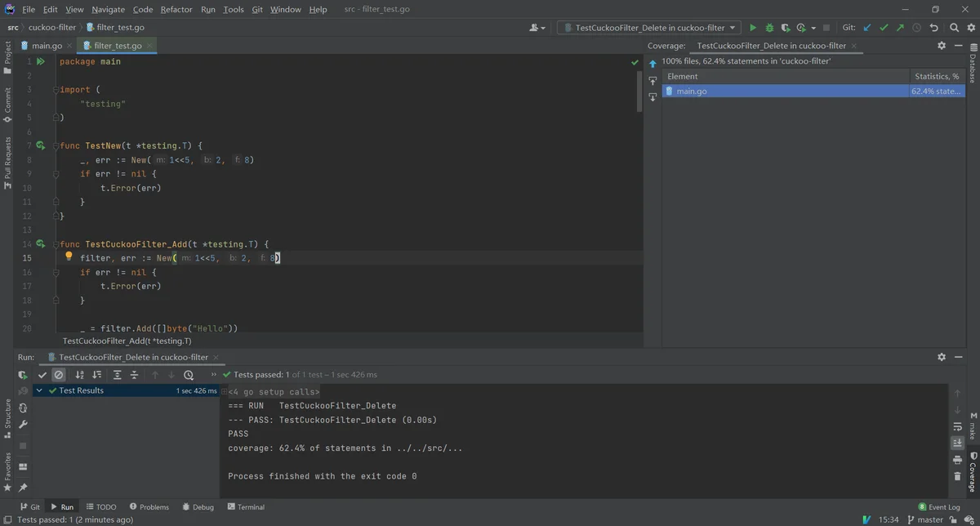Image resolution: width=980 pixels, height=526 pixels.
Task: Collapse the TestNew function fold marker
Action: pyautogui.click(x=56, y=145)
